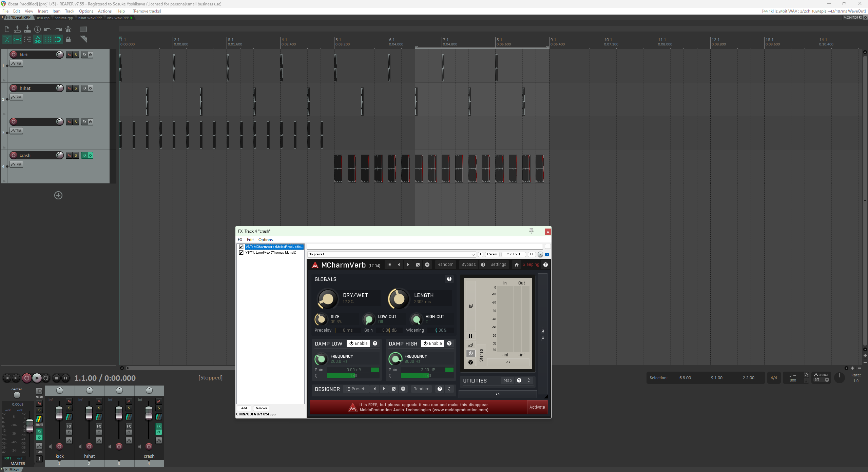The height and width of the screenshot is (472, 868).
Task: Mute the hihat track
Action: [69, 88]
